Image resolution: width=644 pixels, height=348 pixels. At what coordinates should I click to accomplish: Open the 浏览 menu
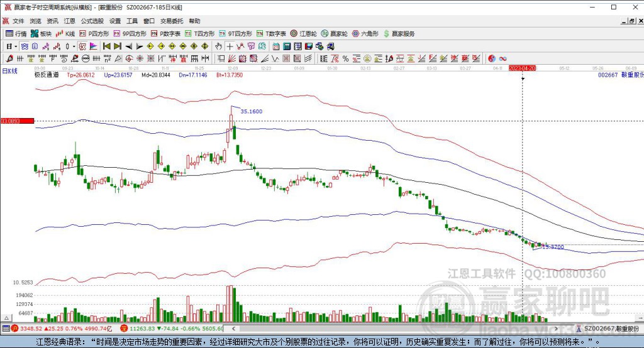tap(35, 21)
